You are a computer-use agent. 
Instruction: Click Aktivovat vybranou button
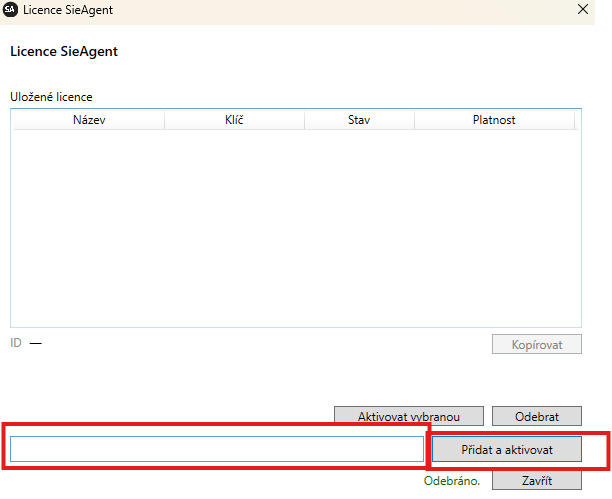pos(409,416)
